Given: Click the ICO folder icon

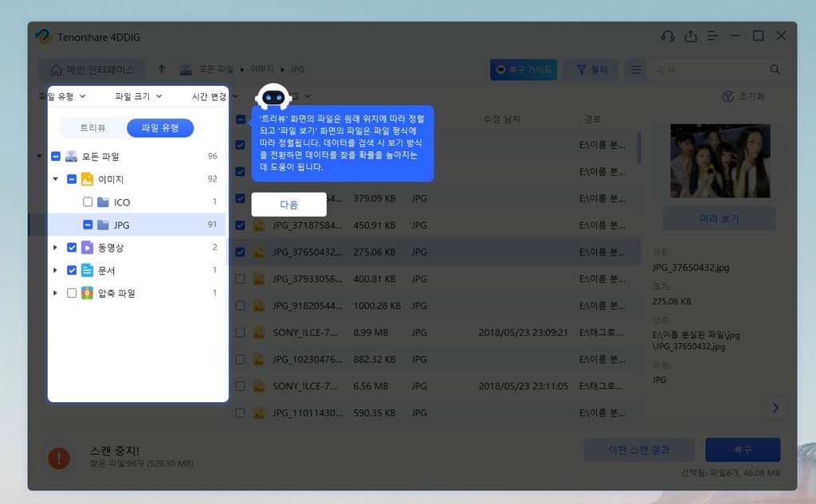Looking at the screenshot, I should coord(103,201).
